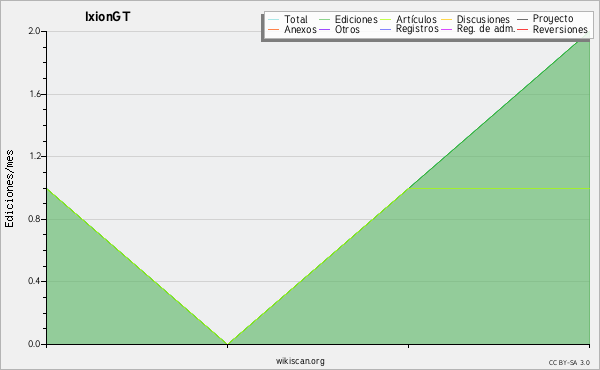This screenshot has width=600, height=370.
Task: Click the 0.0 y-axis value
Action: click(x=34, y=344)
